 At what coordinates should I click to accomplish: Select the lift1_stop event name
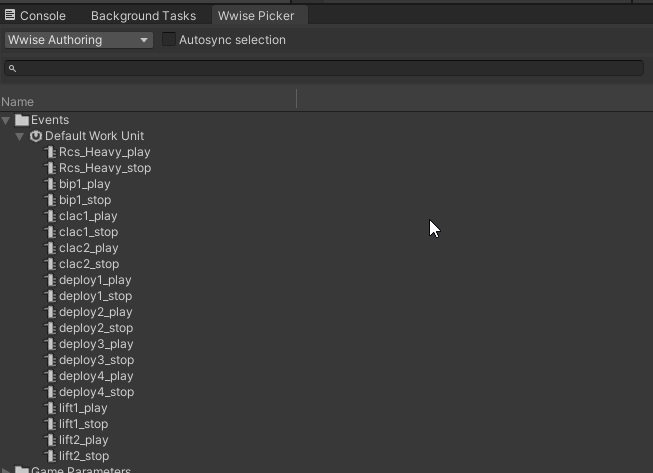click(84, 424)
